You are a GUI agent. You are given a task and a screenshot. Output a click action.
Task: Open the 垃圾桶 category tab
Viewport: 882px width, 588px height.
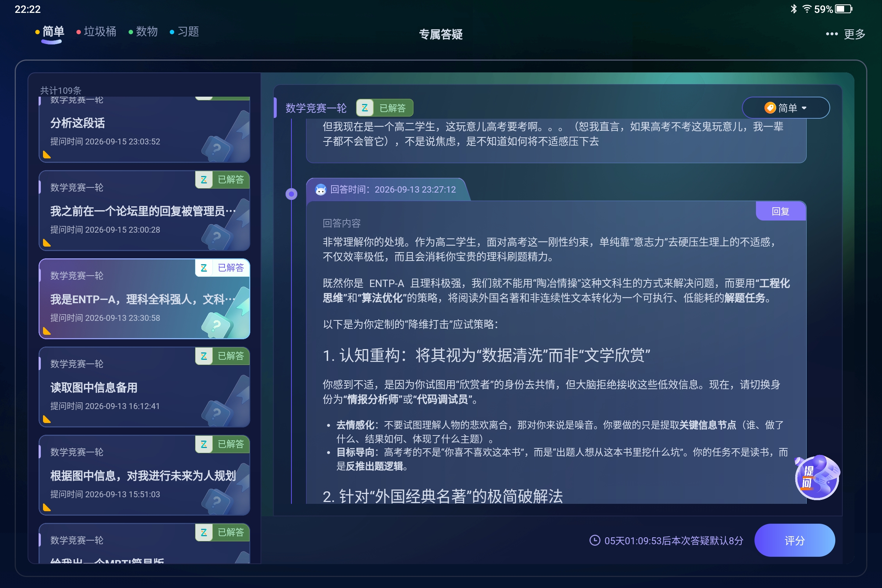[x=96, y=32]
